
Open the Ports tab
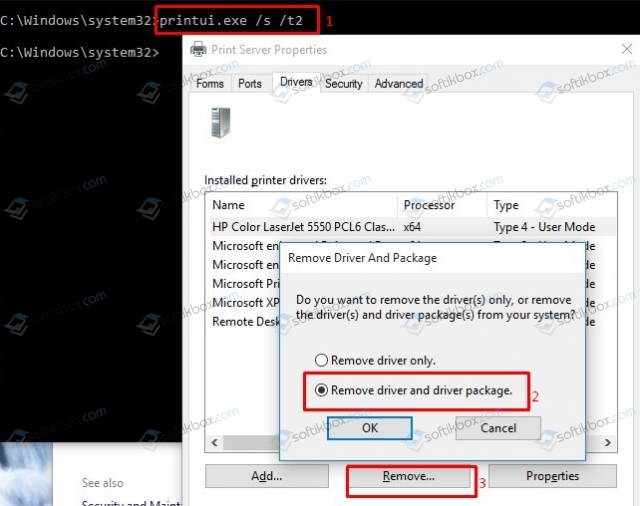250,84
